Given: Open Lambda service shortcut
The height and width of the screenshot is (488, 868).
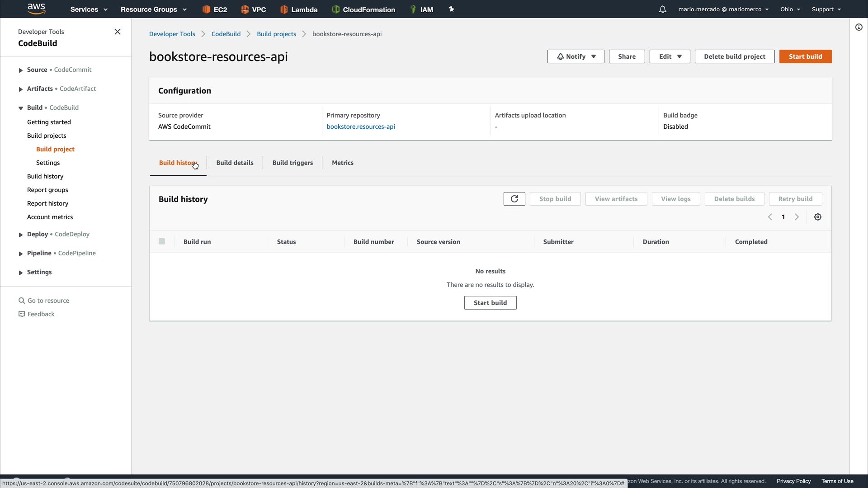Looking at the screenshot, I should point(298,9).
